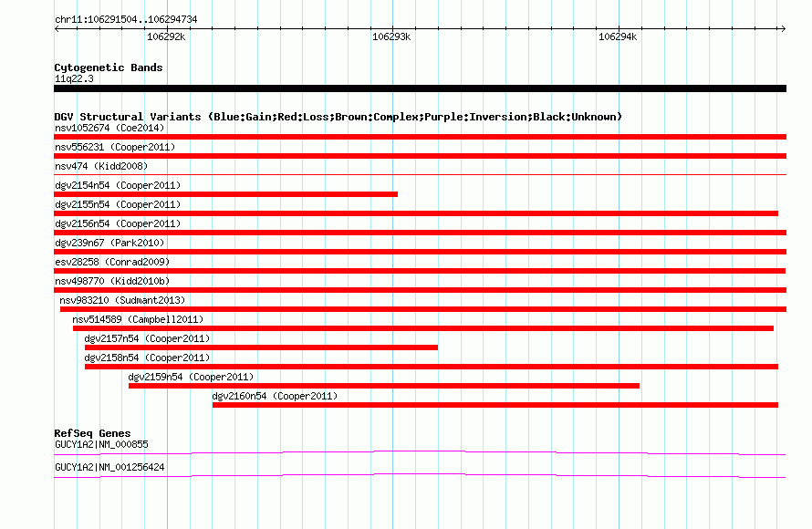Select the DGV Structural Variants track heading
812x529 pixels.
[x=338, y=117]
